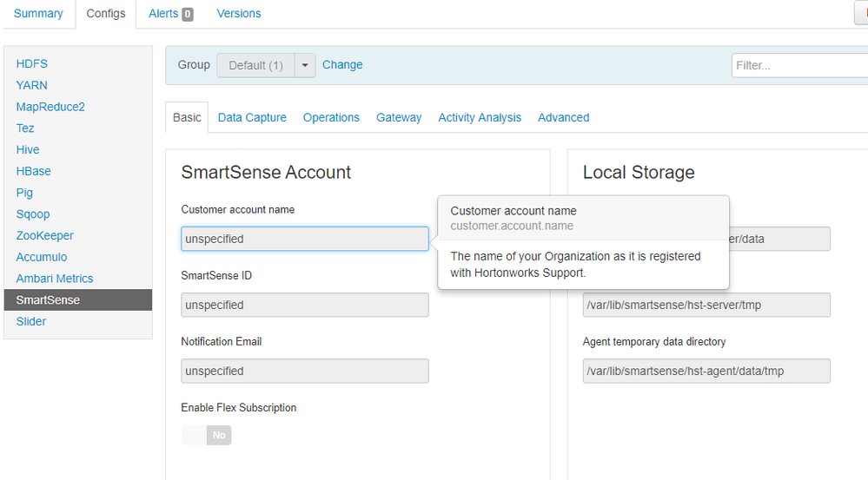868x480 pixels.
Task: Select Ambari Metrics in the sidebar
Action: point(55,279)
